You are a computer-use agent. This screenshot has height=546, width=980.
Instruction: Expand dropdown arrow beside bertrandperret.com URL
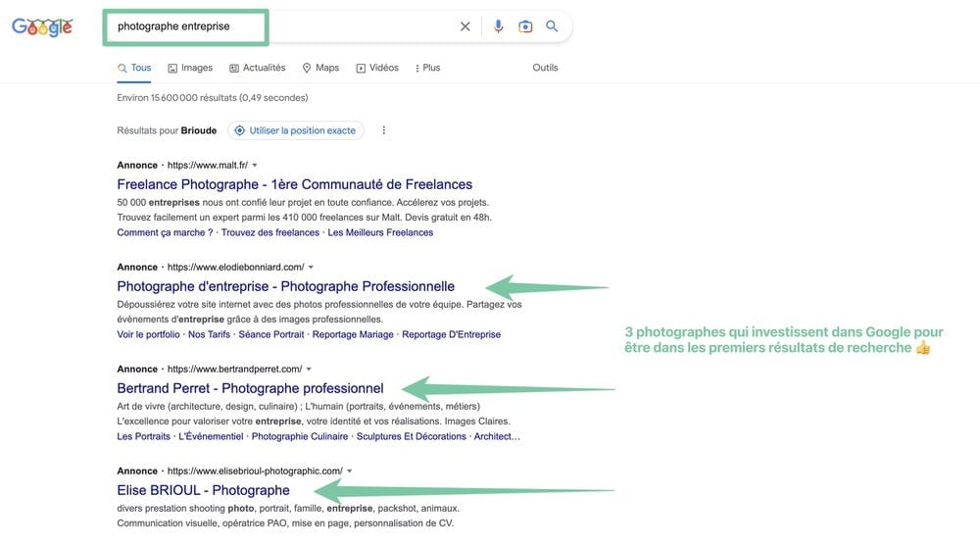tap(309, 369)
